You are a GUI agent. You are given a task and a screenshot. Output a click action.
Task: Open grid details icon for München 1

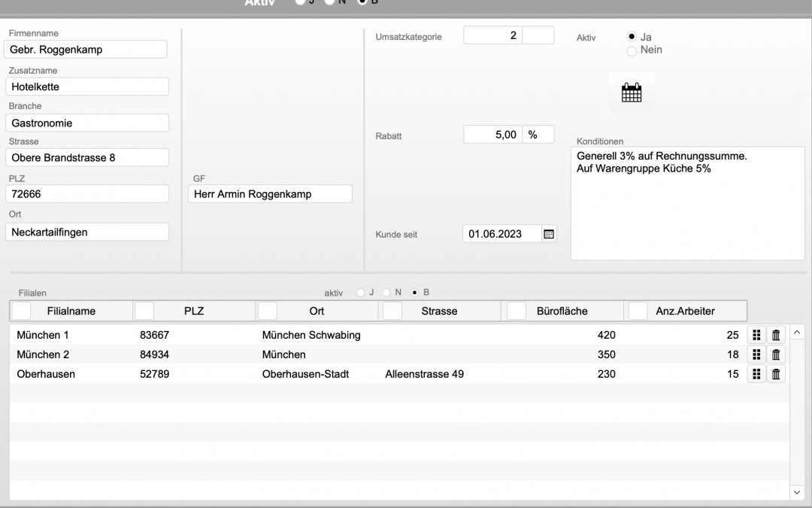click(x=756, y=335)
